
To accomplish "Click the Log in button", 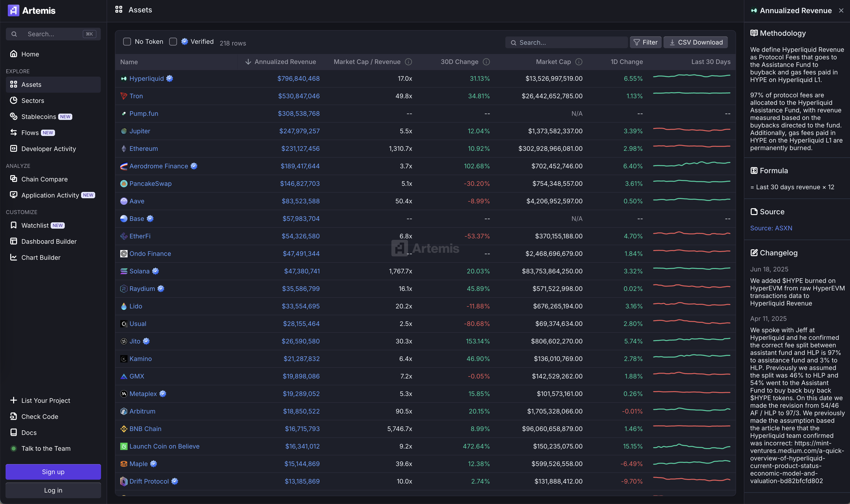I will pyautogui.click(x=53, y=490).
